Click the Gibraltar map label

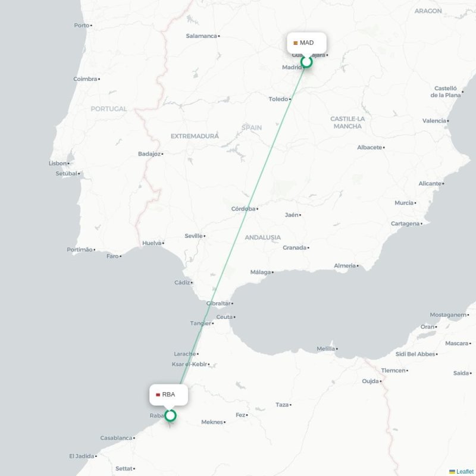(x=218, y=303)
